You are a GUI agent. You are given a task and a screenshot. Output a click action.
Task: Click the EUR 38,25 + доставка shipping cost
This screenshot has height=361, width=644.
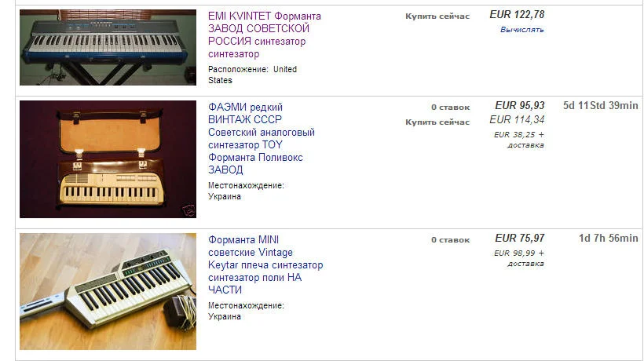pos(519,140)
